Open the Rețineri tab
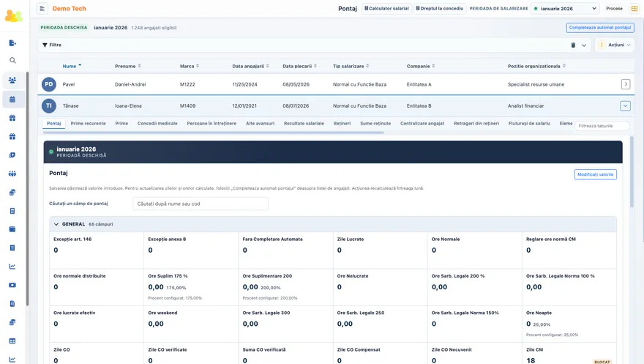644x364 pixels. click(x=342, y=123)
